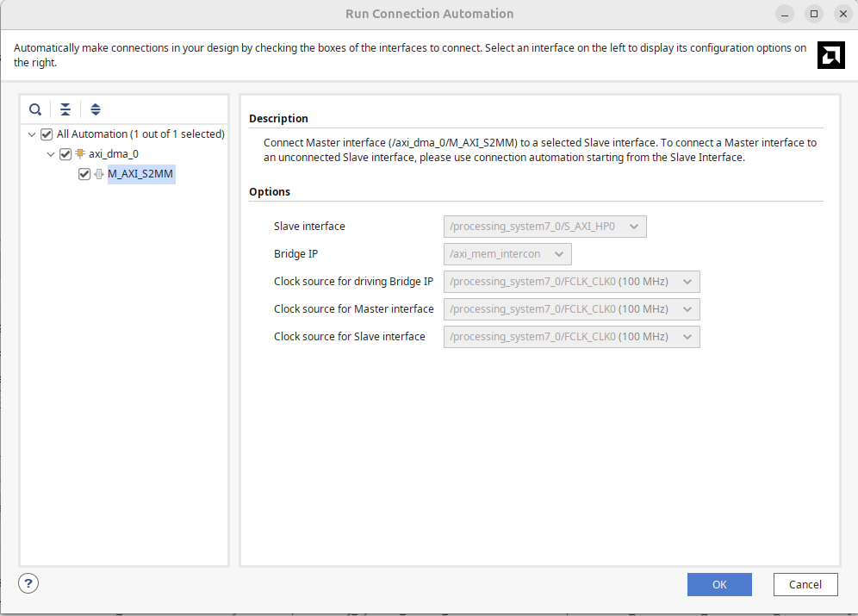The height and width of the screenshot is (616, 858).
Task: Open Clock source for Master interface dropdown
Action: [x=571, y=309]
